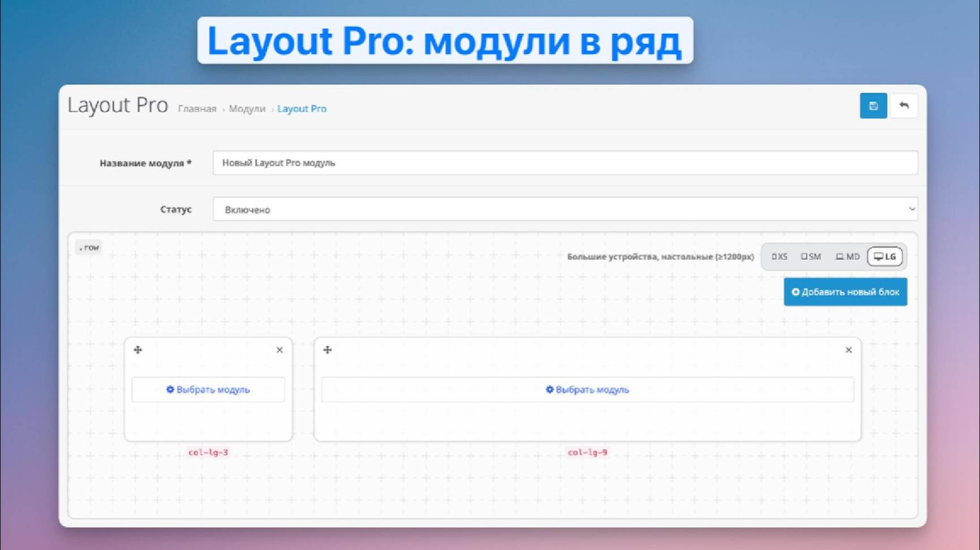Click the gear icon in the right Выбрать модуль button

[549, 390]
